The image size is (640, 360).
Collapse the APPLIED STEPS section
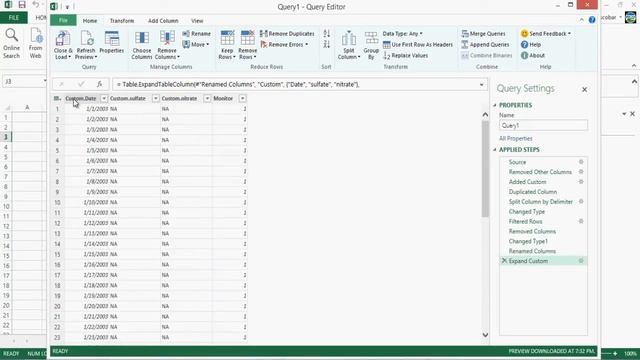(x=495, y=150)
